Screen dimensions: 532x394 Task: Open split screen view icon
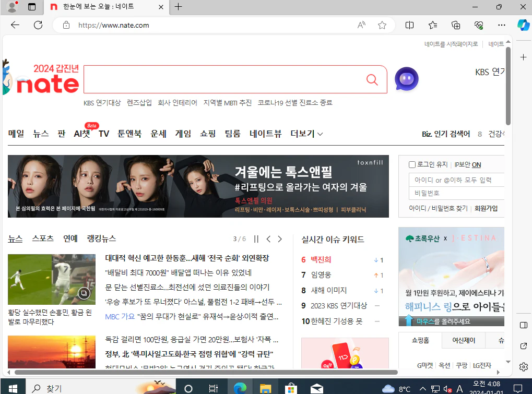click(x=409, y=25)
